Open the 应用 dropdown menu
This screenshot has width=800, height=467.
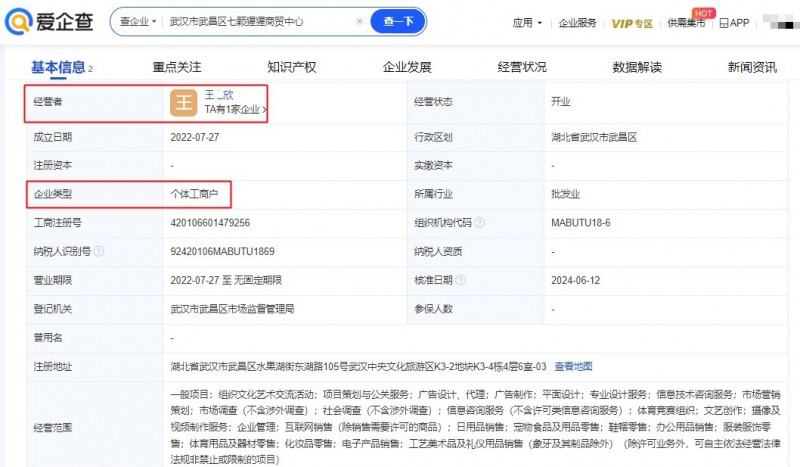tap(527, 22)
